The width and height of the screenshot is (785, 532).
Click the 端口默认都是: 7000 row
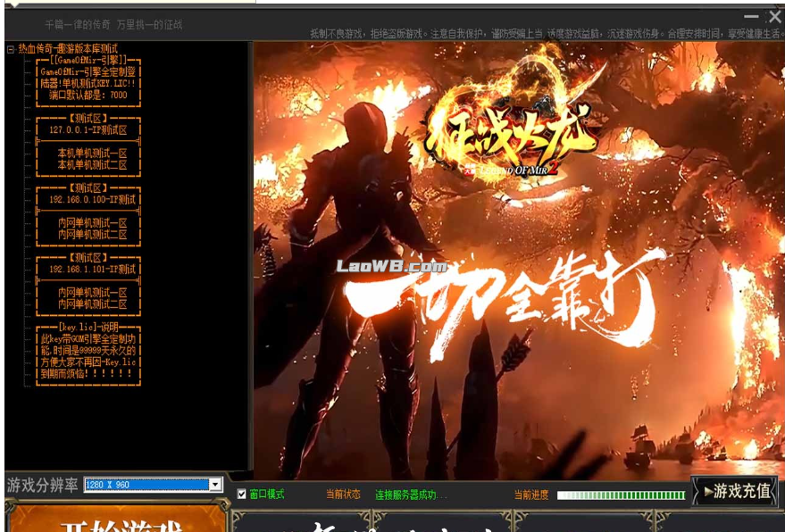tap(88, 96)
